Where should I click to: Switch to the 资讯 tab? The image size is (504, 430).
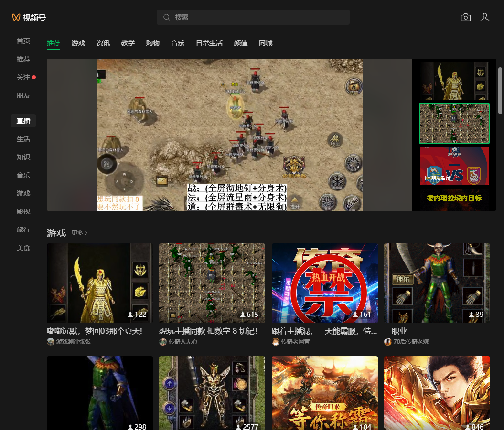tap(103, 43)
